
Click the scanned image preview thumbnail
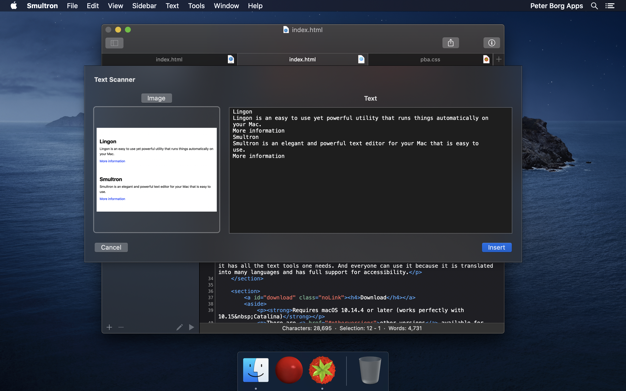click(x=156, y=170)
